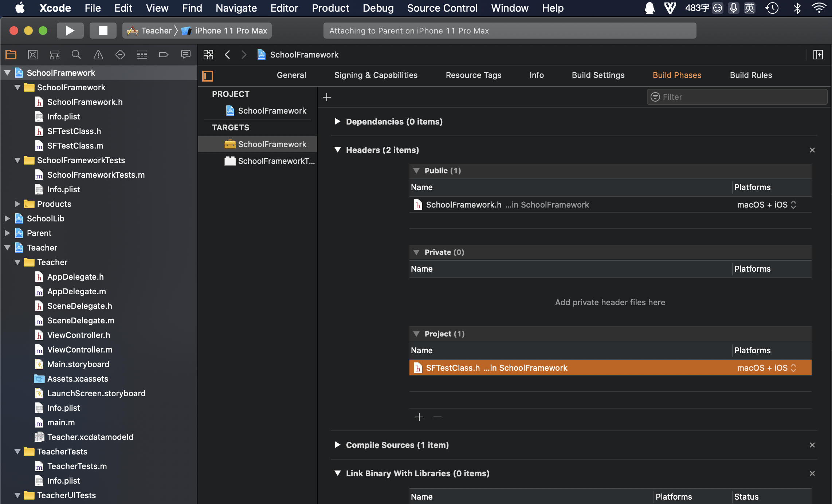Switch to the Build Settings tab
This screenshot has height=504, width=832.
click(598, 75)
